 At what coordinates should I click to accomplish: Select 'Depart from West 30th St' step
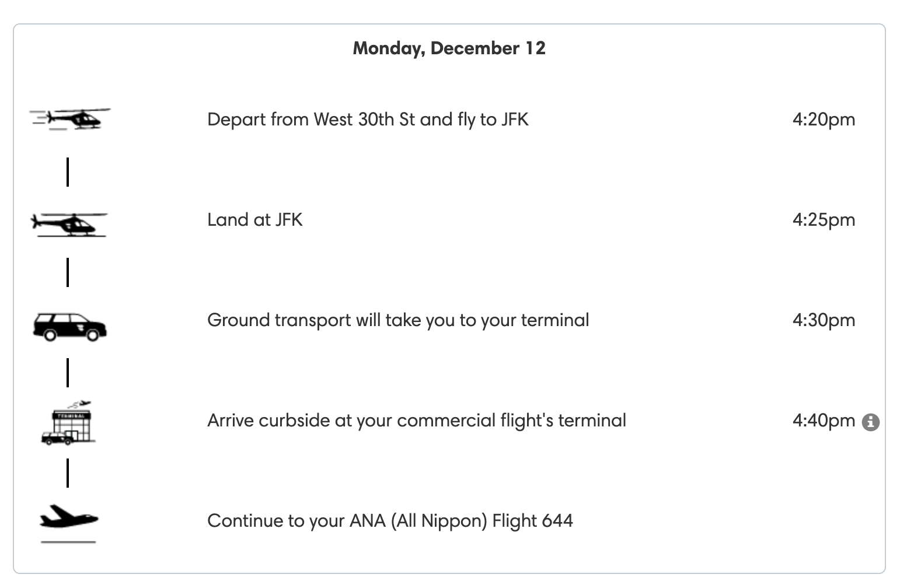click(x=368, y=120)
